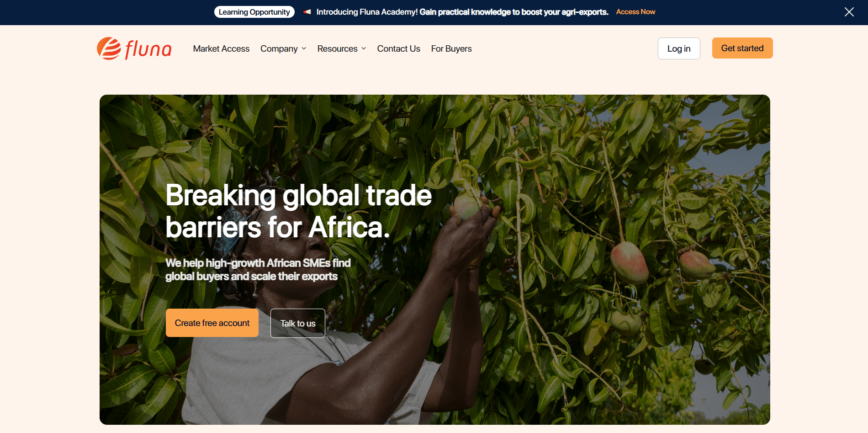Go to Contact Us page
Screen dimensions: 868x433
coord(398,48)
